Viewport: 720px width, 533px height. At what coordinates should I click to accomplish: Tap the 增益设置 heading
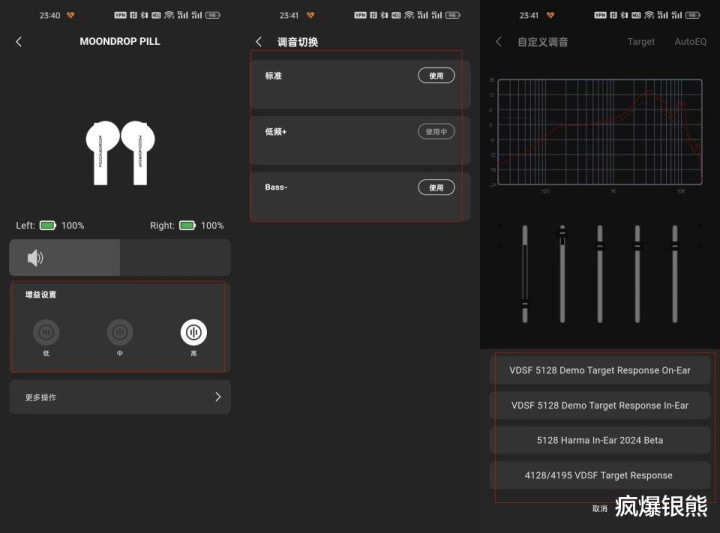pos(40,295)
